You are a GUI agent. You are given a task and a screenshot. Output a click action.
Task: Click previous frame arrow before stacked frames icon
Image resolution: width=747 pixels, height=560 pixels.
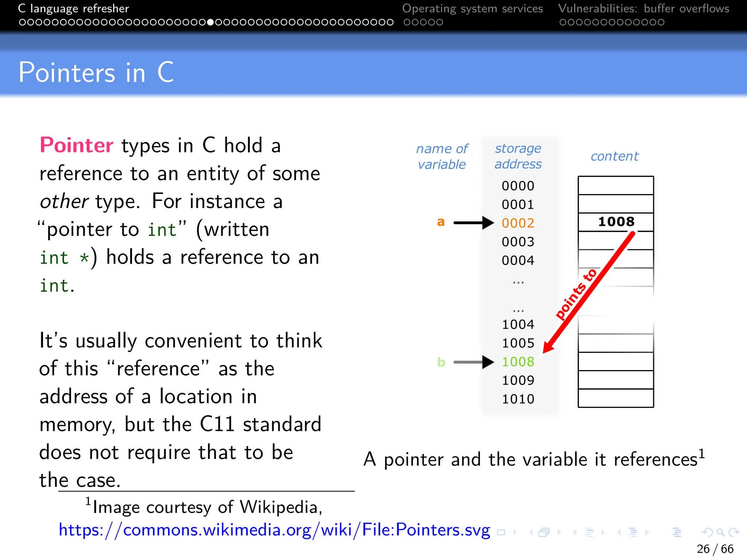tap(531, 532)
